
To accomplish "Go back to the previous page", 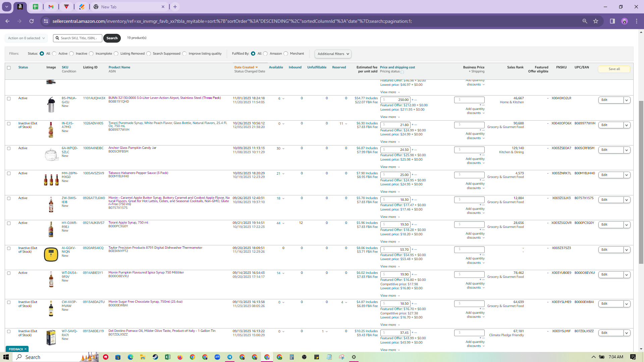I will tap(7, 21).
